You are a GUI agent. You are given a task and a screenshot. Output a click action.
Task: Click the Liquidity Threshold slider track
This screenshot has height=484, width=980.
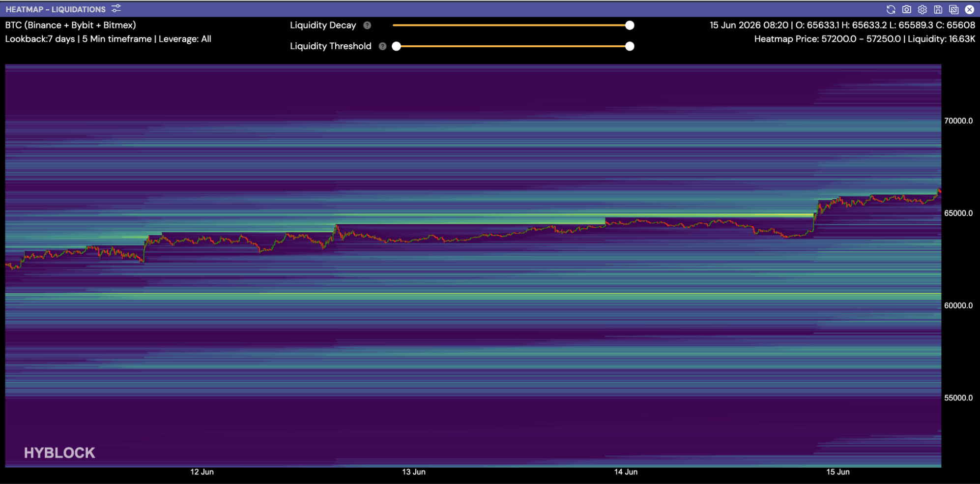pos(513,46)
